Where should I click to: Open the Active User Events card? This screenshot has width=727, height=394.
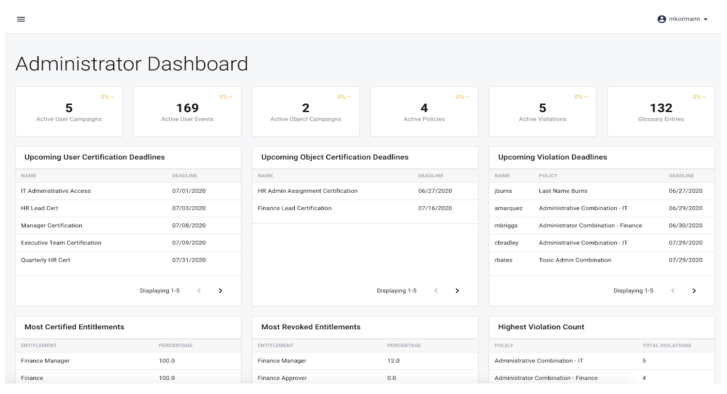(187, 111)
